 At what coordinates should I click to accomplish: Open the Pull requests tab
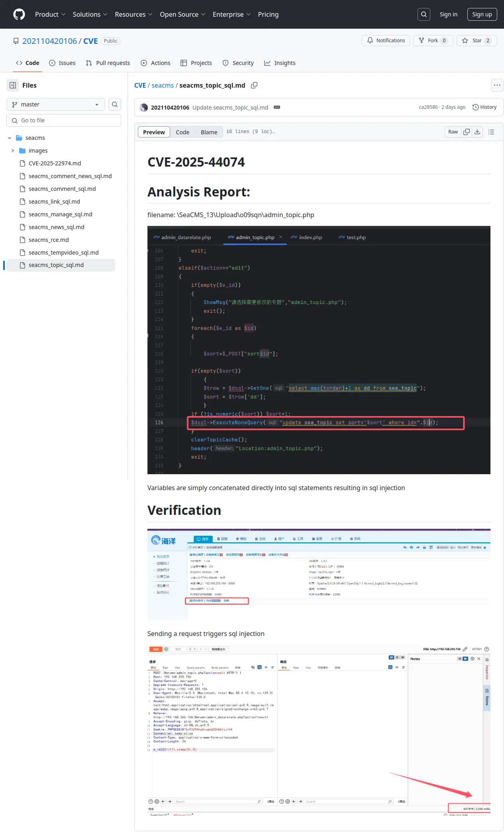(108, 63)
